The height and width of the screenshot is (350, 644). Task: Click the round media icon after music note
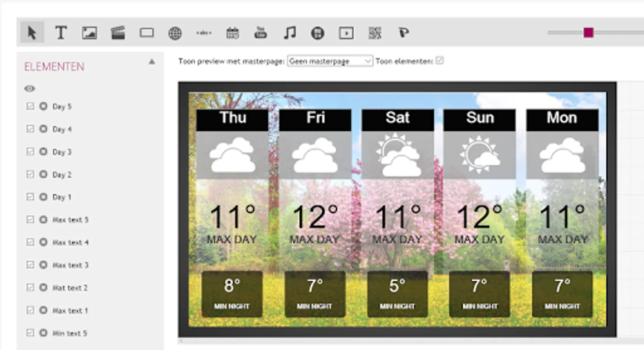point(317,33)
